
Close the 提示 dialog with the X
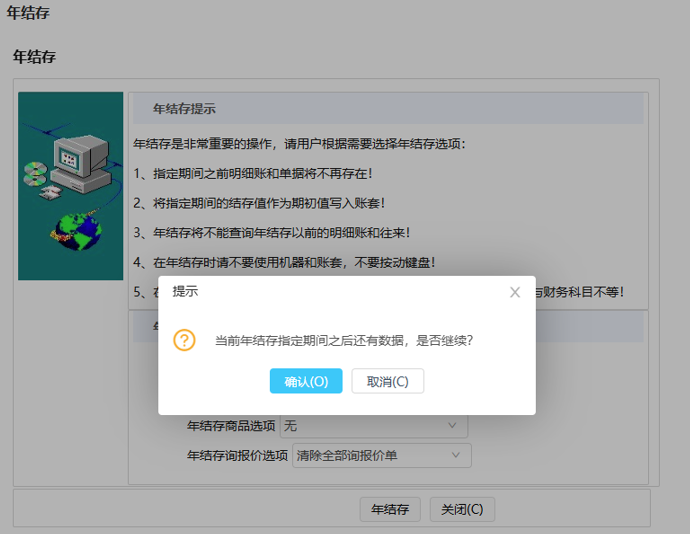[515, 292]
